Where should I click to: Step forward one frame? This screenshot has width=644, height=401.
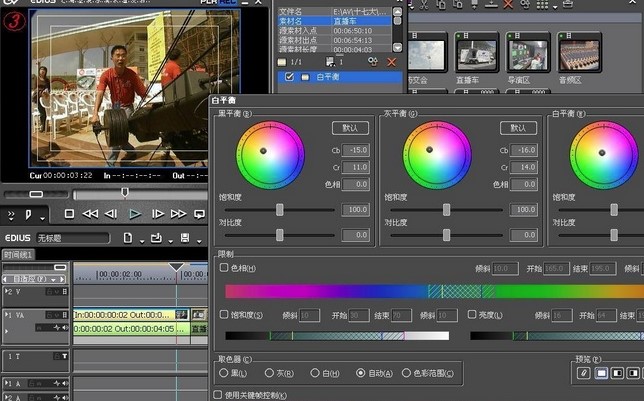[x=158, y=214]
